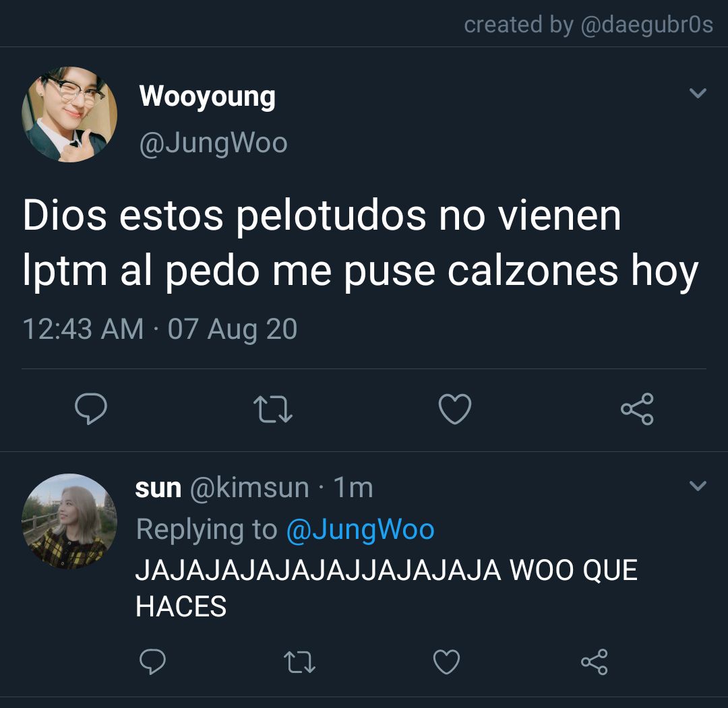
Task: Open the sun display name in reply
Action: point(158,488)
